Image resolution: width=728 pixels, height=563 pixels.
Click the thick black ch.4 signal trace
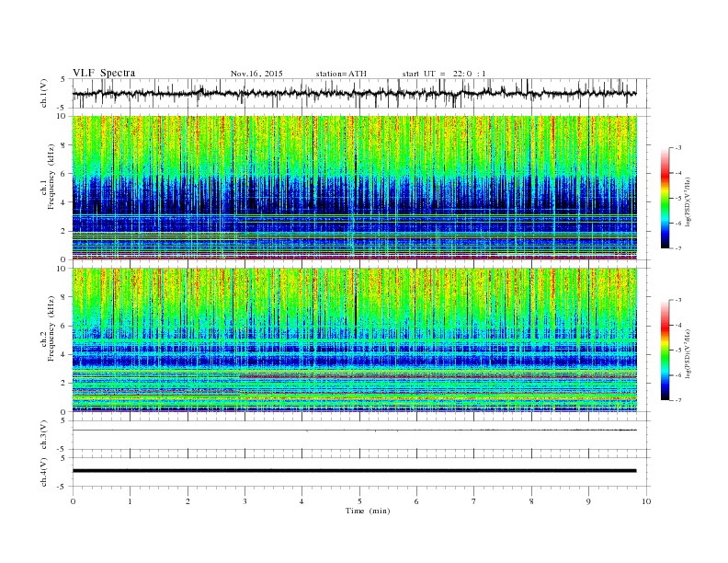(355, 471)
